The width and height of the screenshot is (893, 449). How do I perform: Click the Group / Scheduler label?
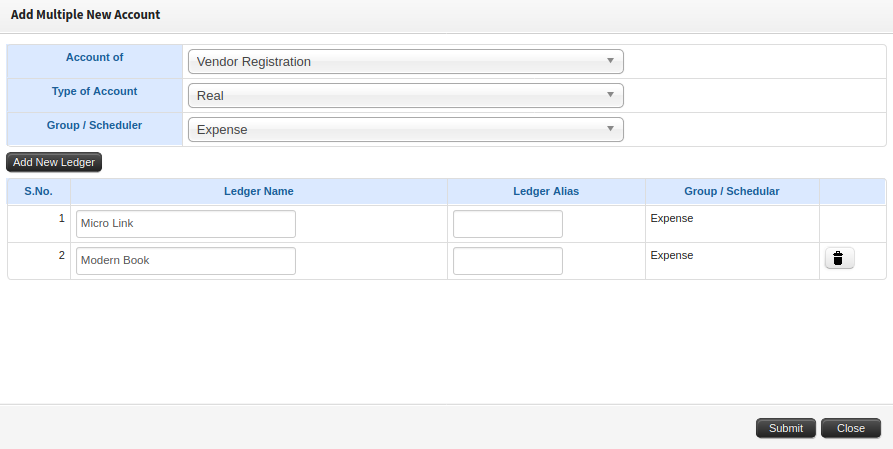(x=95, y=125)
